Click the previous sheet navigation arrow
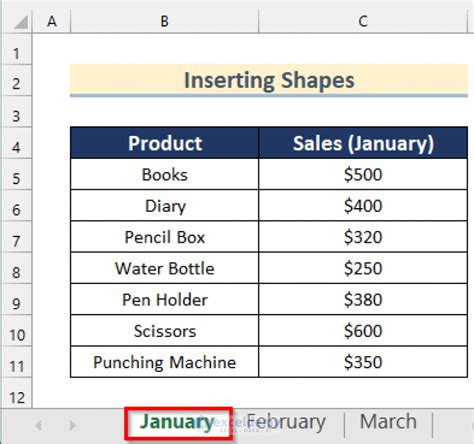 point(39,425)
